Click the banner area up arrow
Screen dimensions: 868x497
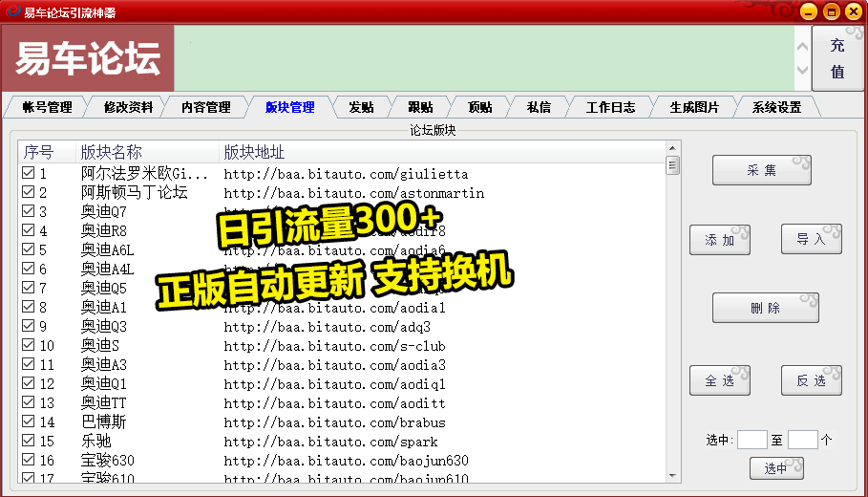(x=802, y=47)
